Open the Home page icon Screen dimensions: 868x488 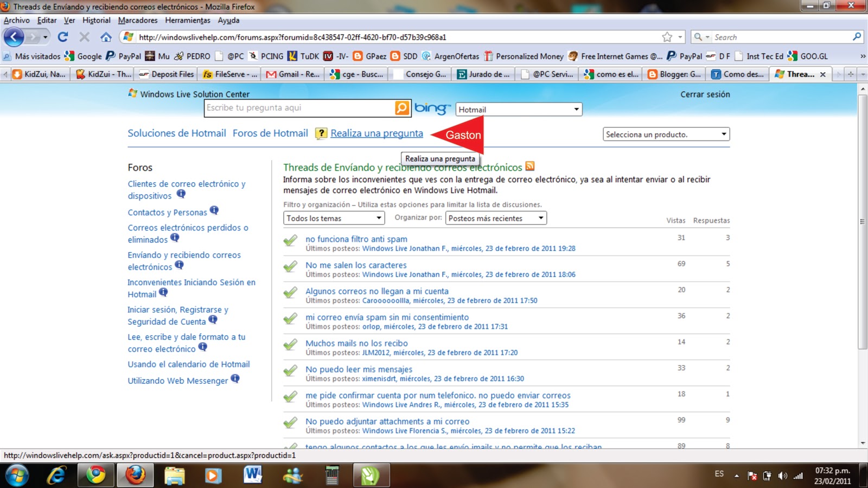[x=106, y=37]
